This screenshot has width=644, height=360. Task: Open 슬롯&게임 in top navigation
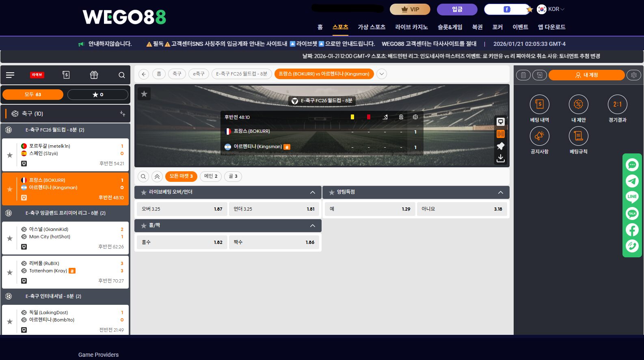point(450,27)
